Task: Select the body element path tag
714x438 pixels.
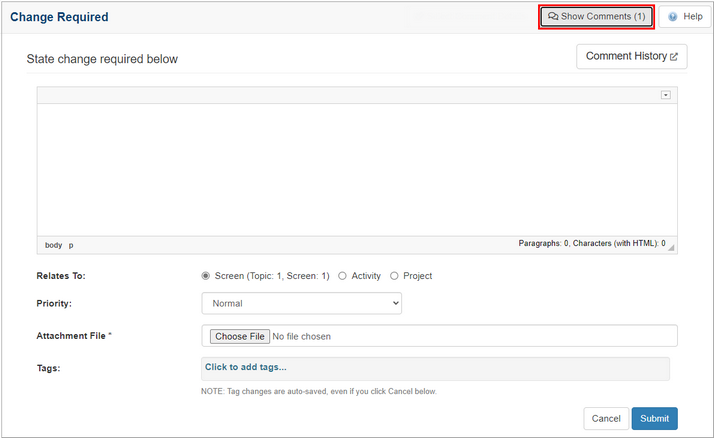Action: click(x=53, y=245)
